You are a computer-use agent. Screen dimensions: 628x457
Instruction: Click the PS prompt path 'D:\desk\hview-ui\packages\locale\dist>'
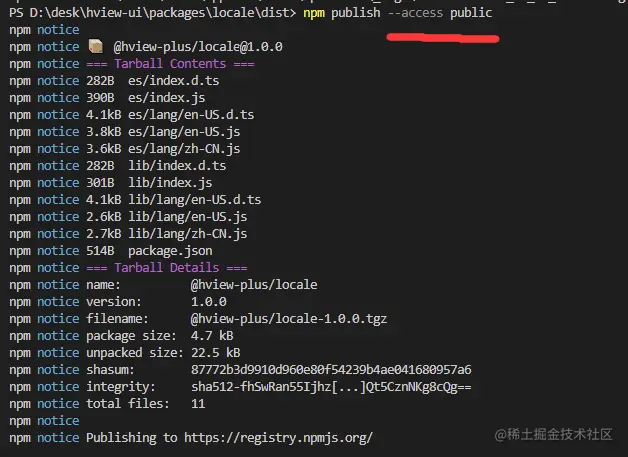(163, 13)
